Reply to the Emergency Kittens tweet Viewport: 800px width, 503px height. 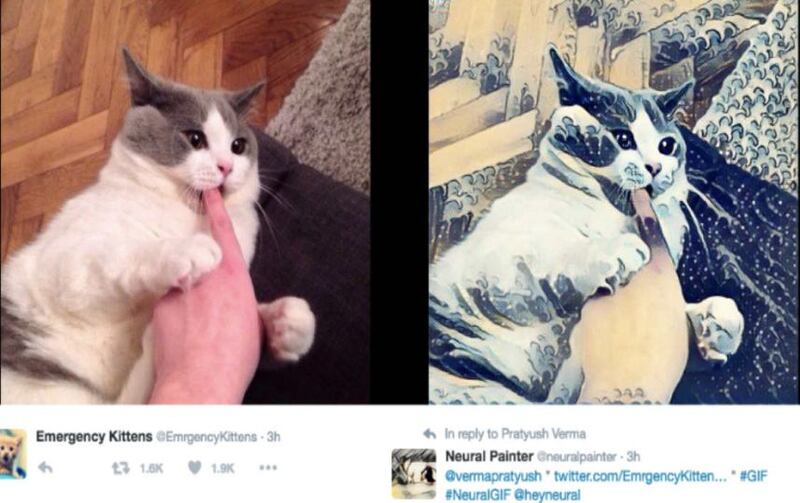45,467
